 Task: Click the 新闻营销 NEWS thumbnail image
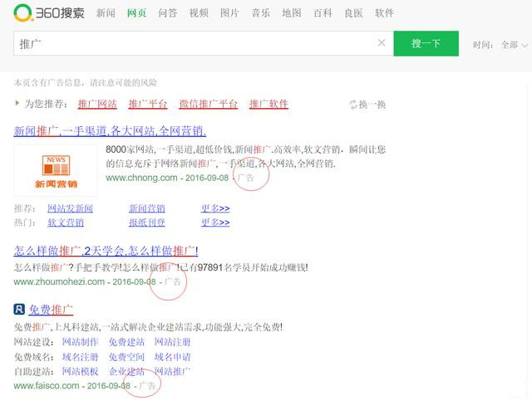point(56,171)
